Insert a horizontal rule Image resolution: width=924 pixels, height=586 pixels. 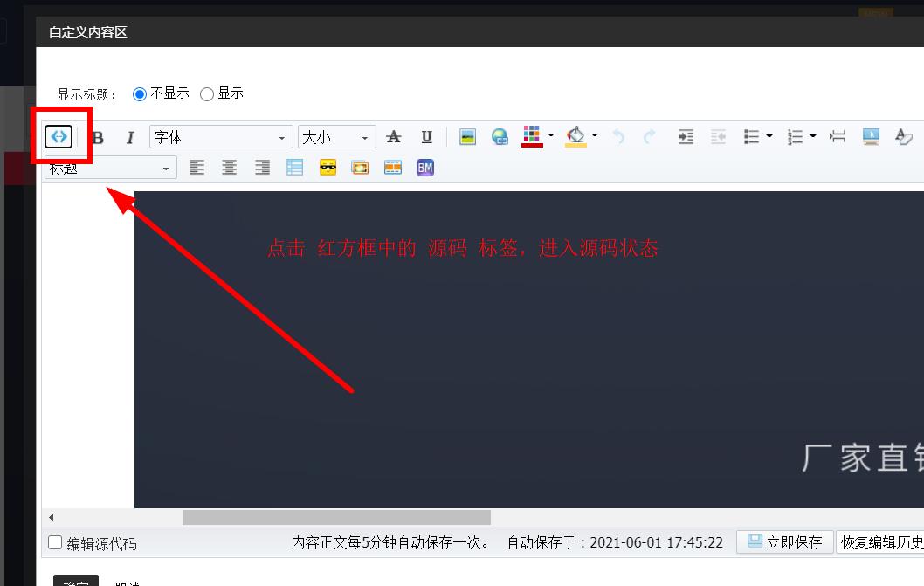coord(837,136)
